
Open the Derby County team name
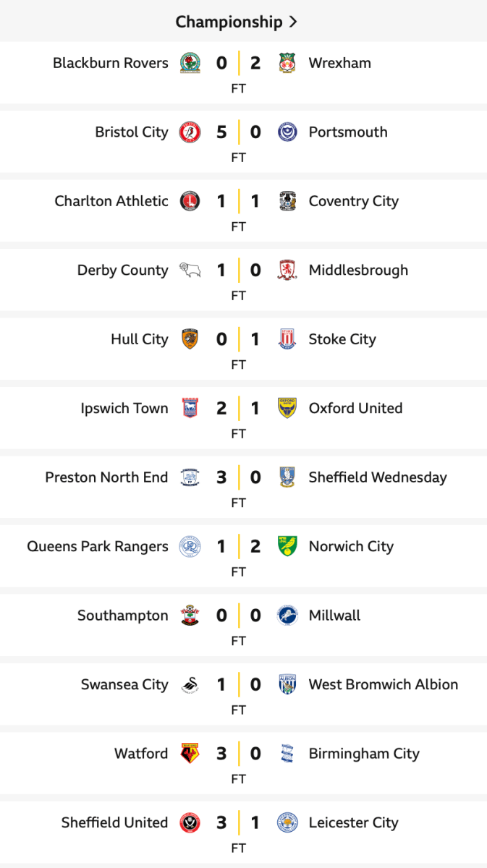pos(122,271)
